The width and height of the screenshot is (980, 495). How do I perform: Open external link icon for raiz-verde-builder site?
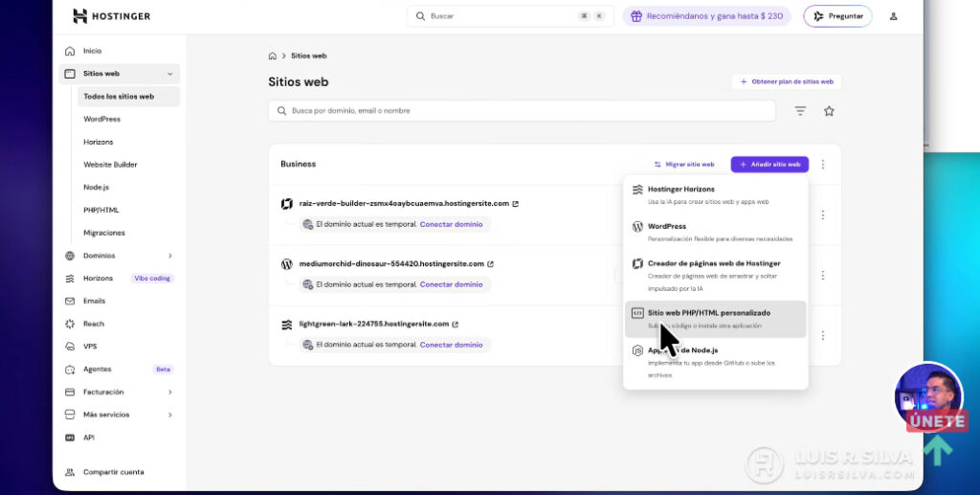tap(515, 204)
